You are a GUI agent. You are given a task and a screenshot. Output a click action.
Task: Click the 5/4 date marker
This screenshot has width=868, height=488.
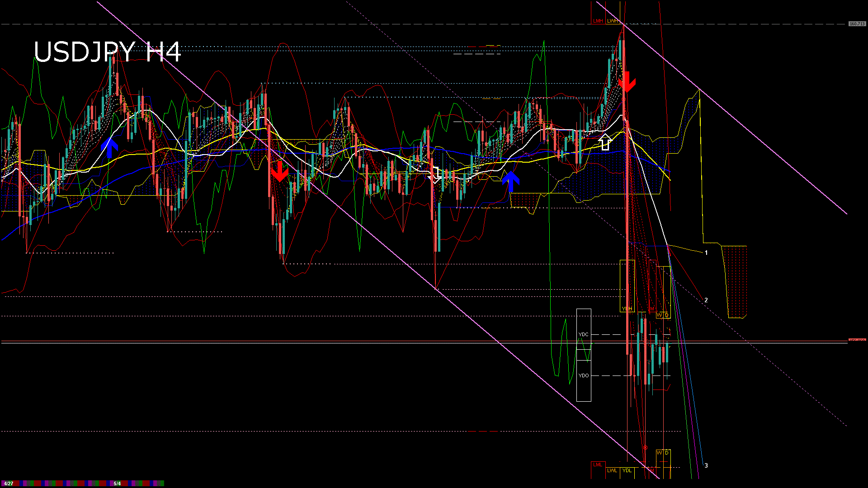coord(117,483)
